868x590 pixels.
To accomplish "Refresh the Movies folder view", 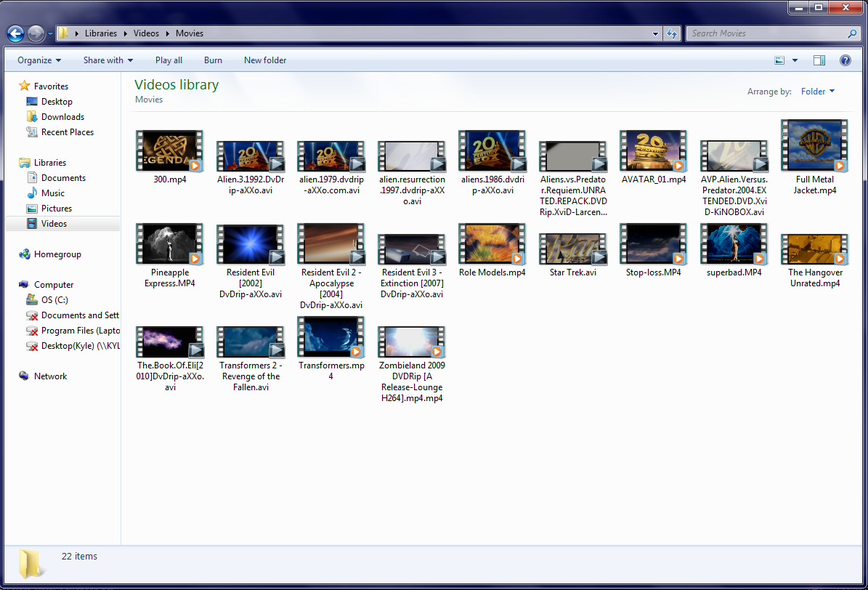I will click(x=672, y=34).
